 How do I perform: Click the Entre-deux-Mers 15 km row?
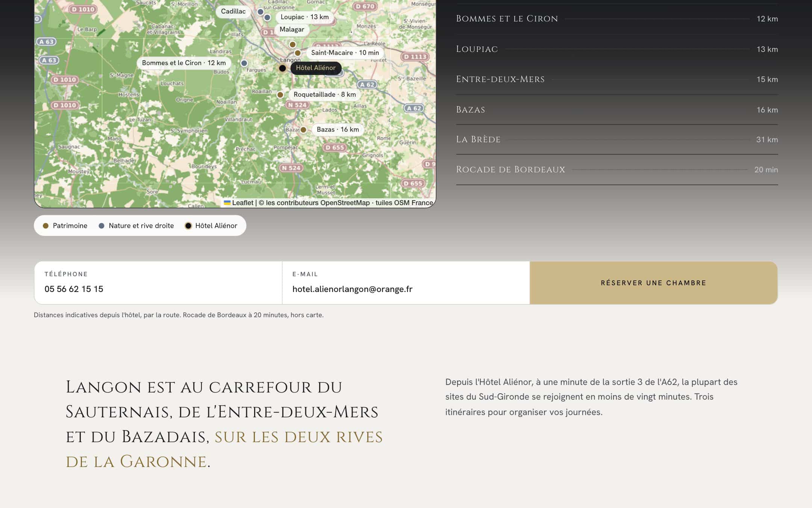tap(617, 79)
